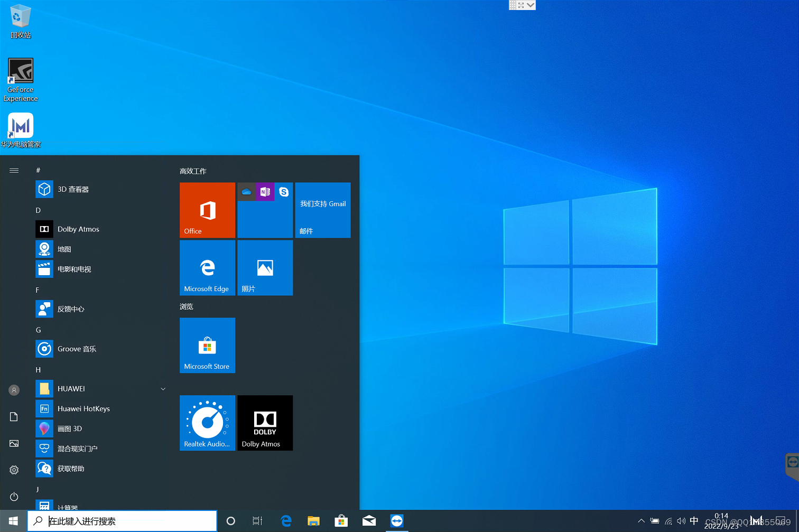Click the letter H section header
The height and width of the screenshot is (532, 799).
click(38, 370)
